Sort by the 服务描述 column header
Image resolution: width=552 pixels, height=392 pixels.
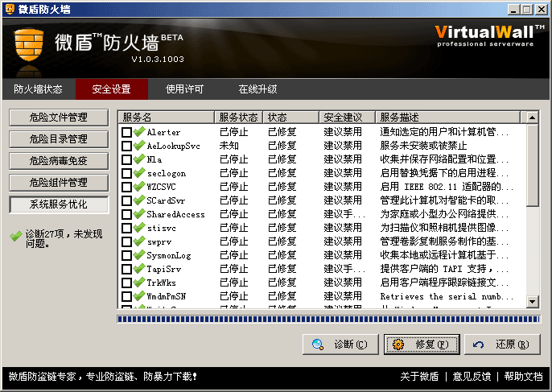click(x=447, y=117)
